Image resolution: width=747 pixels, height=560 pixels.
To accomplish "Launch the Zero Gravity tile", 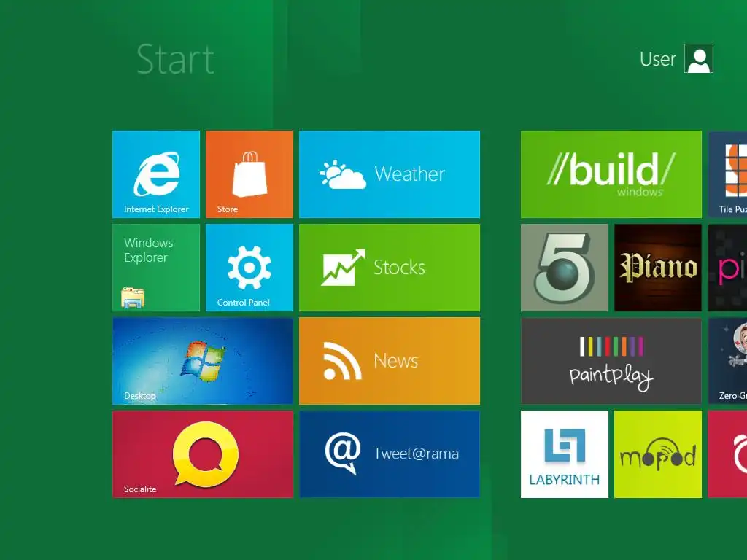I will pyautogui.click(x=727, y=360).
